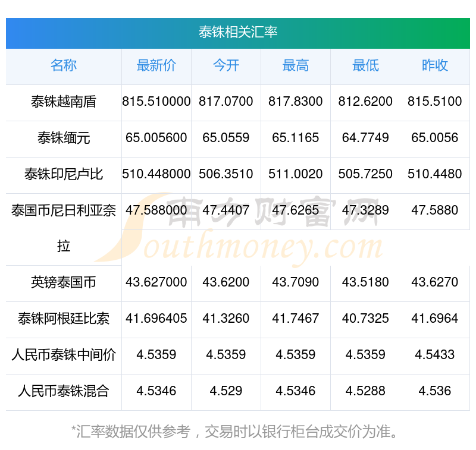476x450 pixels.
Task: Click the opening value 47.4407
Action: click(x=226, y=210)
